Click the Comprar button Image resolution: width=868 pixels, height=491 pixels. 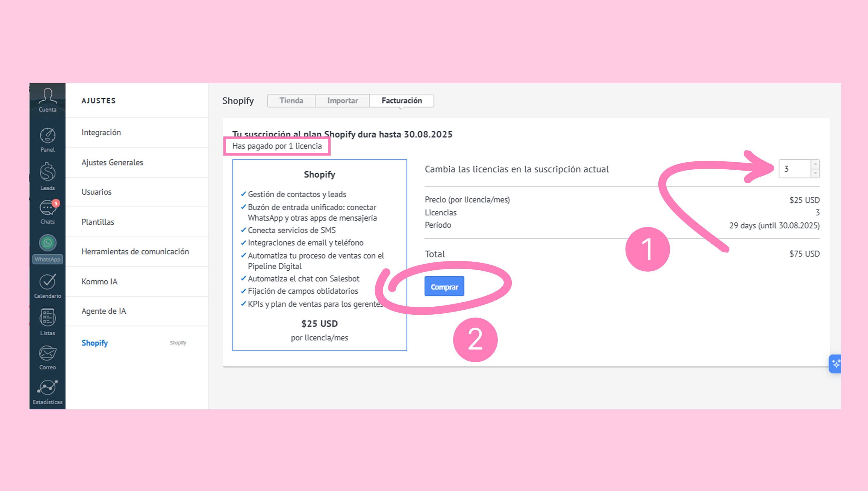click(444, 286)
